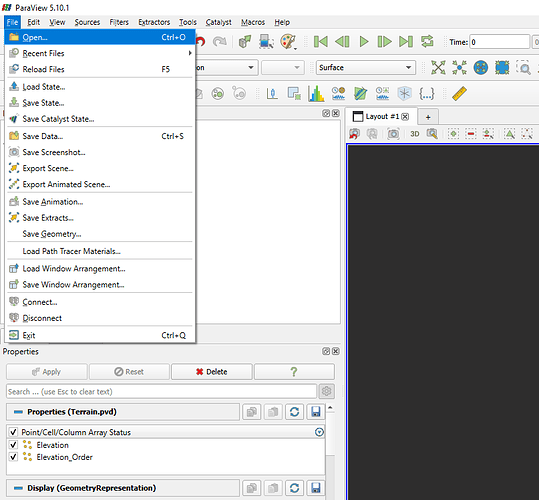The height and width of the screenshot is (500, 539).
Task: Jump to first frame in animation
Action: (x=321, y=42)
